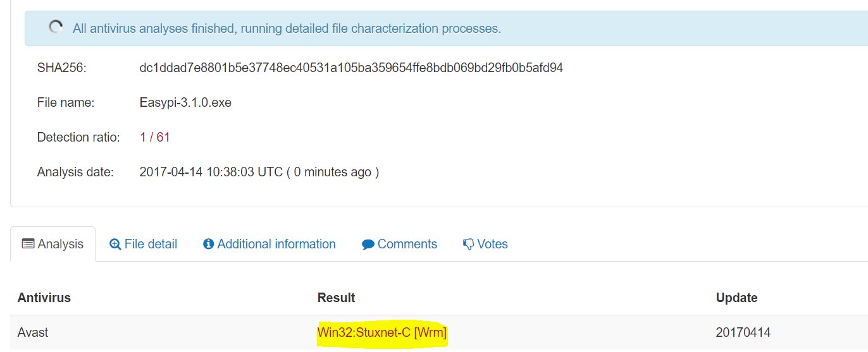Go to the Votes tab
Image resolution: width=868 pixels, height=352 pixels.
pos(485,244)
